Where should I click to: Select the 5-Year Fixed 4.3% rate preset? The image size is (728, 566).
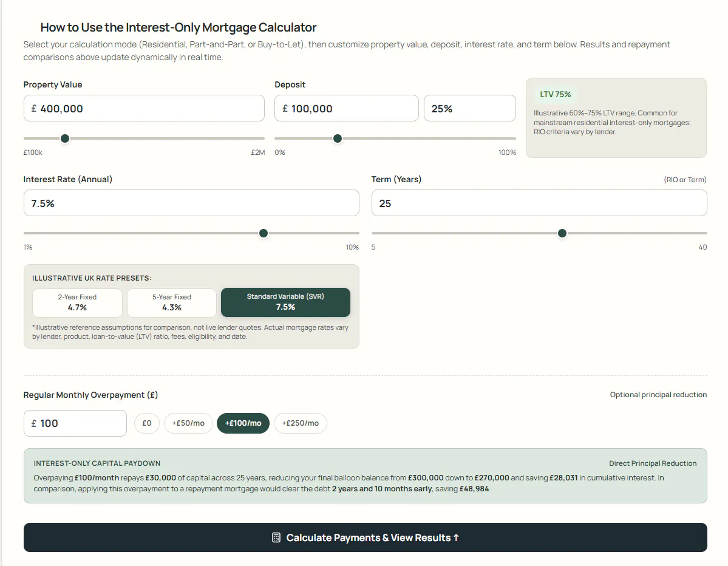coord(172,302)
